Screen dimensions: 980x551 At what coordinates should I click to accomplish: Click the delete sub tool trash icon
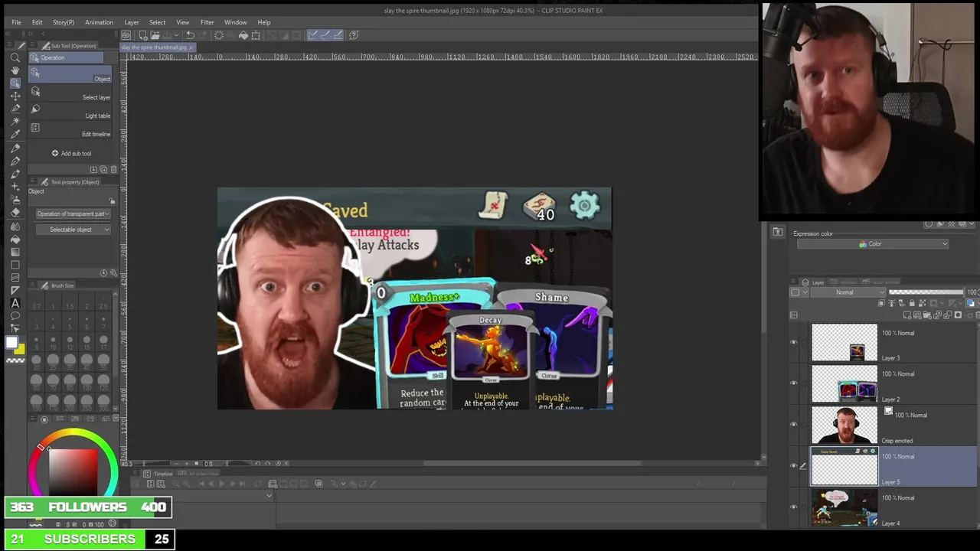tap(114, 169)
